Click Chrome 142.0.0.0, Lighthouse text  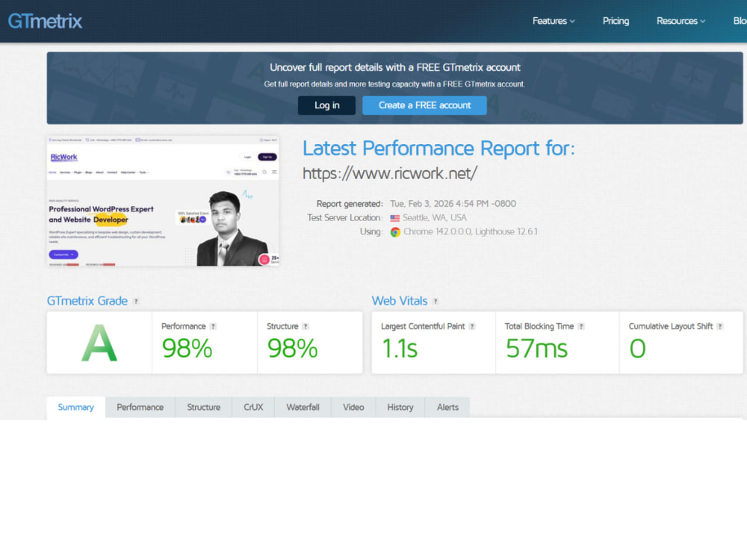(470, 232)
